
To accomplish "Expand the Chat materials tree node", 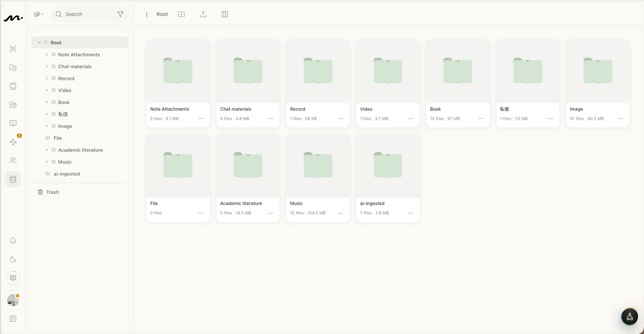I will (47, 66).
